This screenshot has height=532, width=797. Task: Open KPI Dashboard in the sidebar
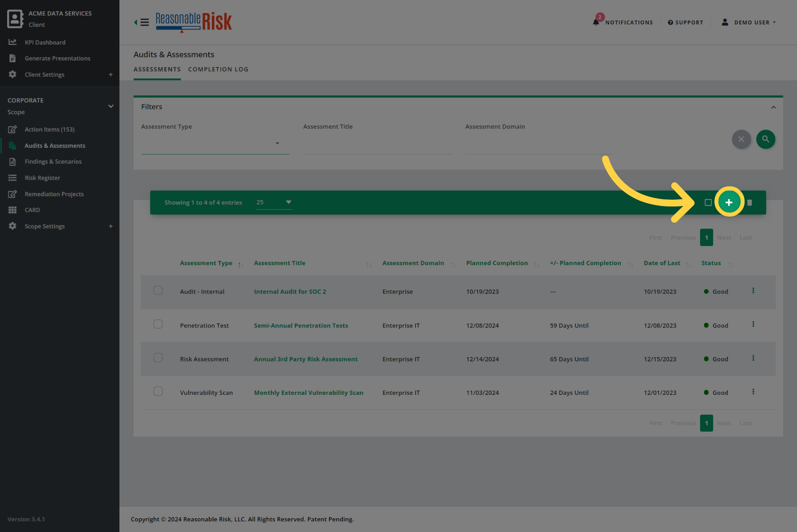point(45,42)
